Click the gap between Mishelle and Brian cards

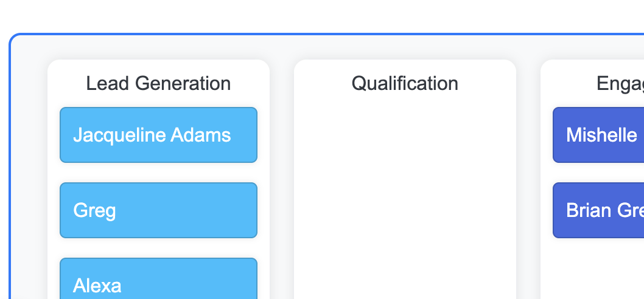pyautogui.click(x=598, y=173)
